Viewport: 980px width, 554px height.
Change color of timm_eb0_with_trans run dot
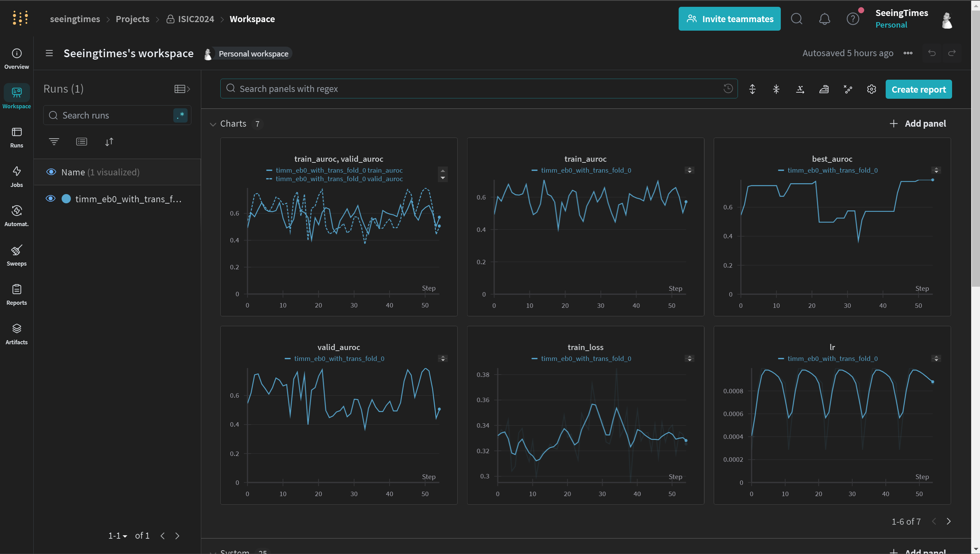coord(66,199)
